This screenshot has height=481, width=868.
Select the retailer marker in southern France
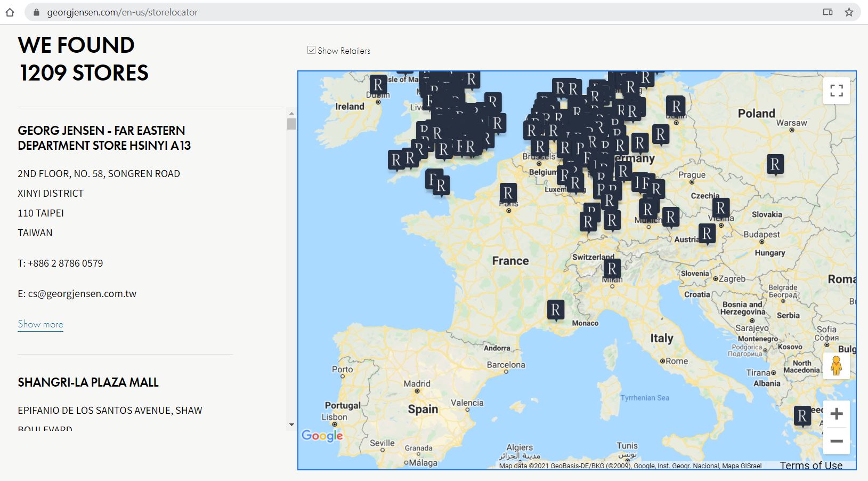coord(555,309)
